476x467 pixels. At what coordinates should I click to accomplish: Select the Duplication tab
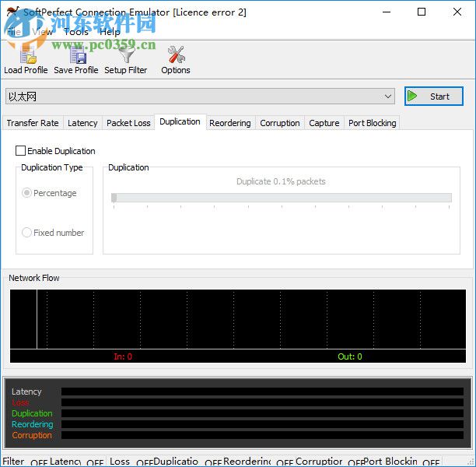[x=180, y=121]
